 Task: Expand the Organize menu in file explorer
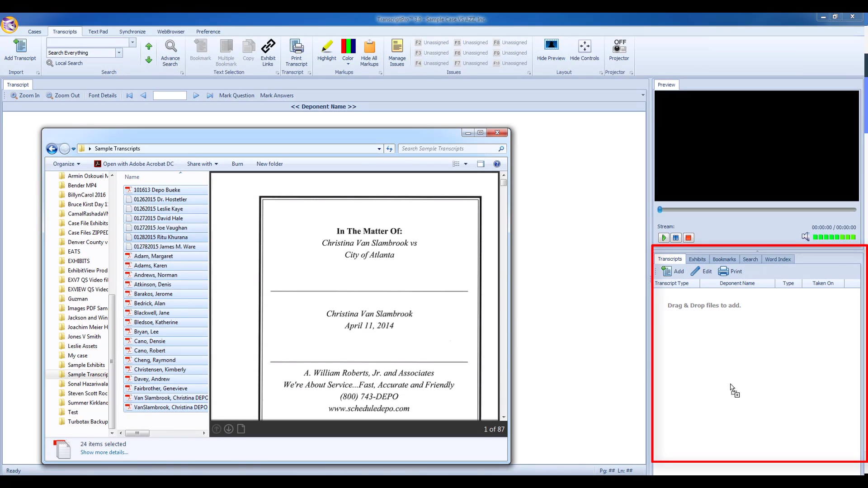[x=66, y=164]
